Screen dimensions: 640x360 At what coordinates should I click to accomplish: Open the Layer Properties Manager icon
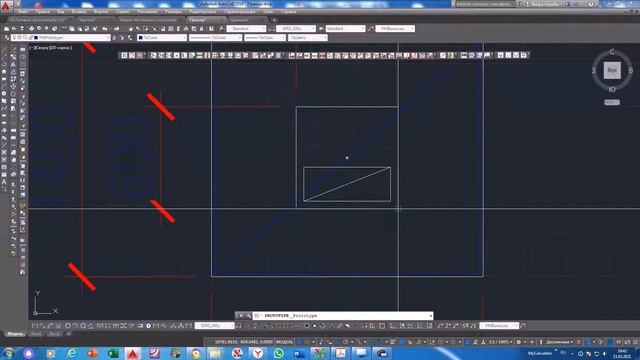click(x=6, y=38)
